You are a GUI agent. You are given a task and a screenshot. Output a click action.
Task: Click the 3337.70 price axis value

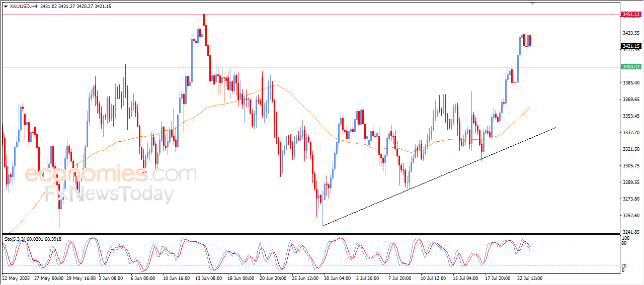(631, 132)
